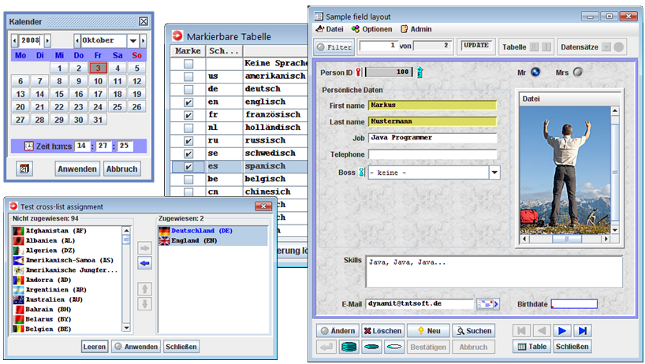645x364 pixels.
Task: Click next month arrow right of month dropdown
Action: click(x=143, y=41)
